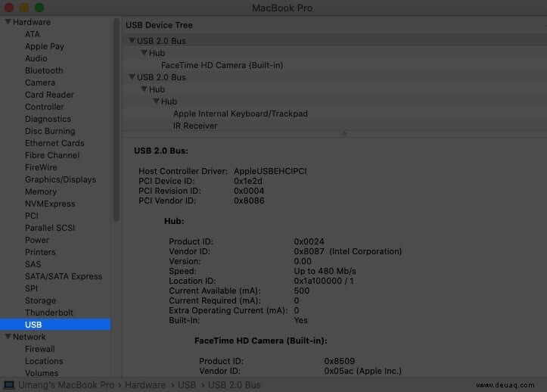Open the Audio hardware category

(36, 58)
